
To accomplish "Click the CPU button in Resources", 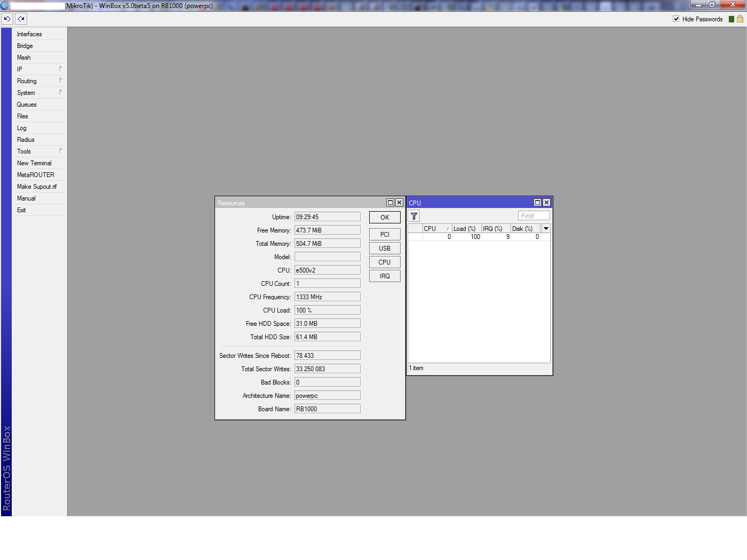I will point(385,262).
